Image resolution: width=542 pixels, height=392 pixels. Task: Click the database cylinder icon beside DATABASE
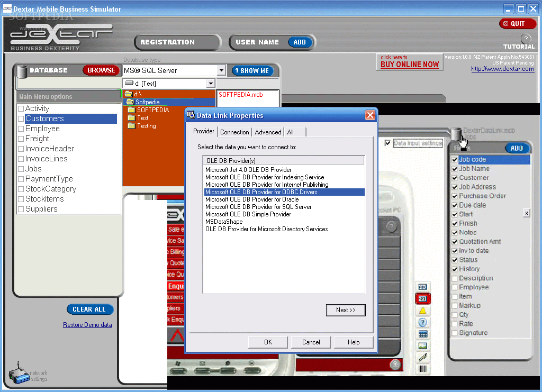22,71
